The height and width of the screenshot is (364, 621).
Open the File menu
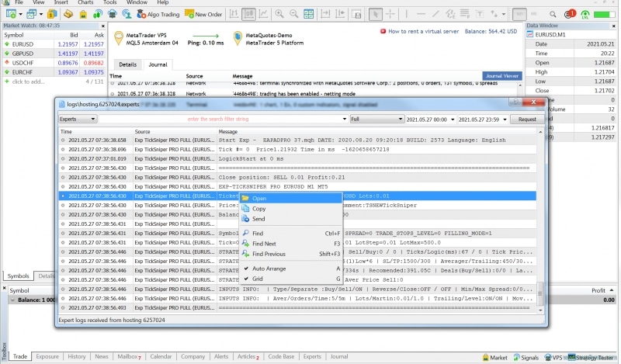click(19, 2)
